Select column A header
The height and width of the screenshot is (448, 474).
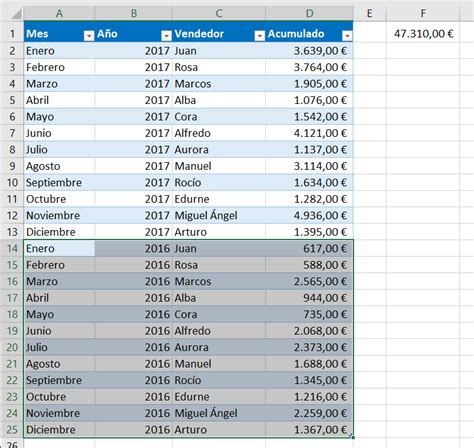59,13
